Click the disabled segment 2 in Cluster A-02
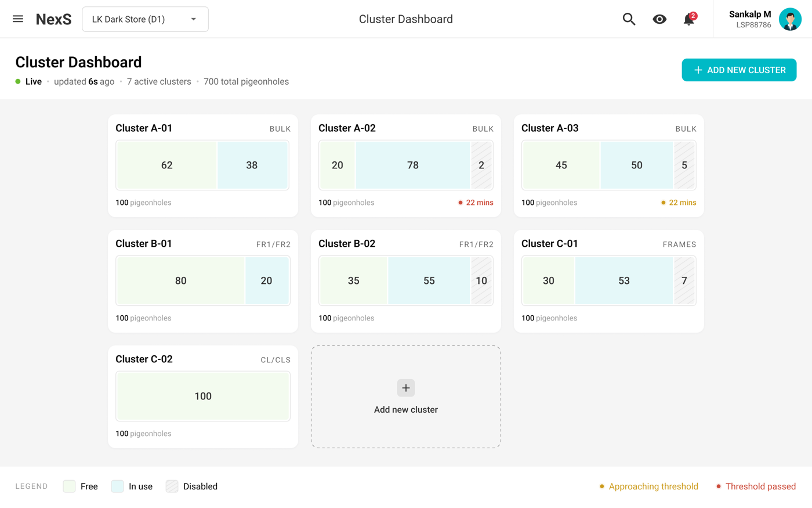This screenshot has width=812, height=508. 481,165
